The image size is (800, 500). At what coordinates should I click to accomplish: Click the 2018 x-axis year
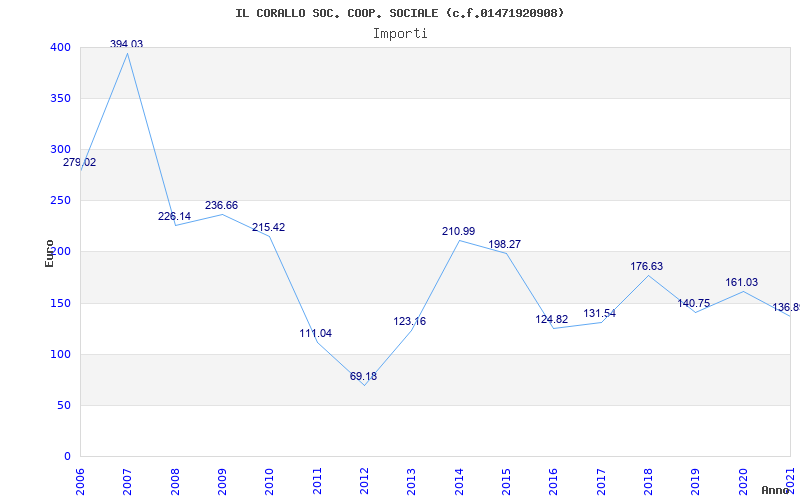pos(648,481)
